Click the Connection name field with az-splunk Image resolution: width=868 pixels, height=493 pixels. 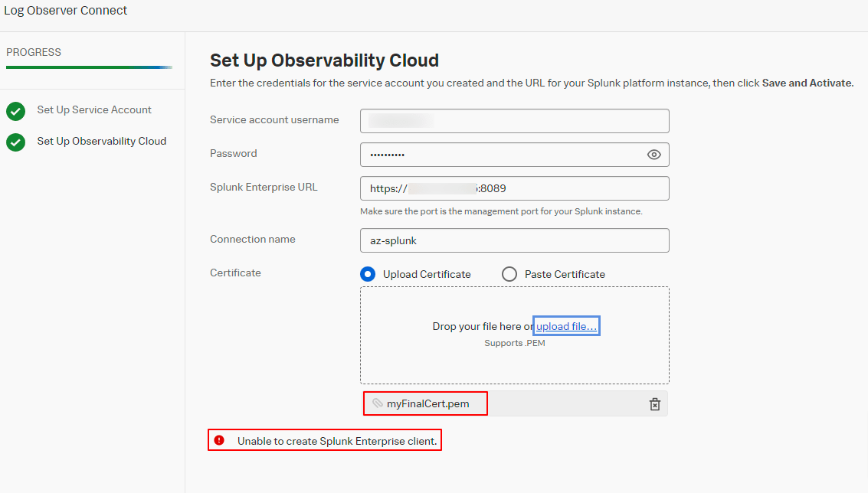click(514, 240)
